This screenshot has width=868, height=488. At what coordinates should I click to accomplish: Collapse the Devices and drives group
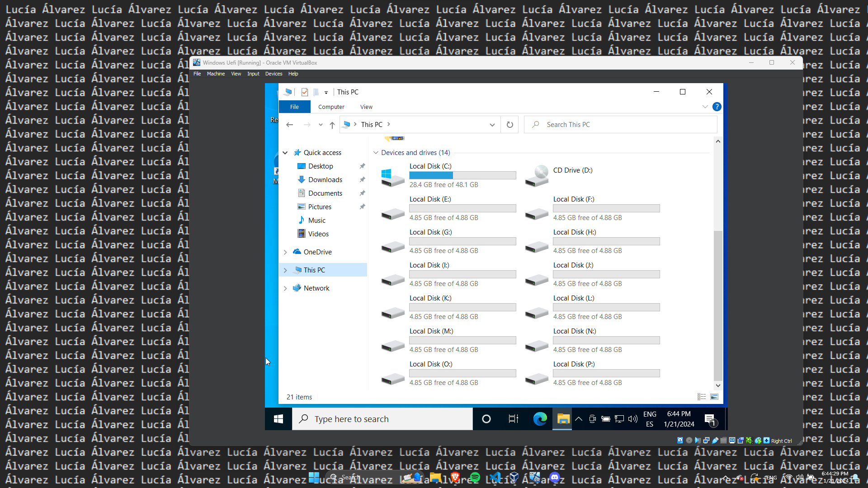[376, 153]
